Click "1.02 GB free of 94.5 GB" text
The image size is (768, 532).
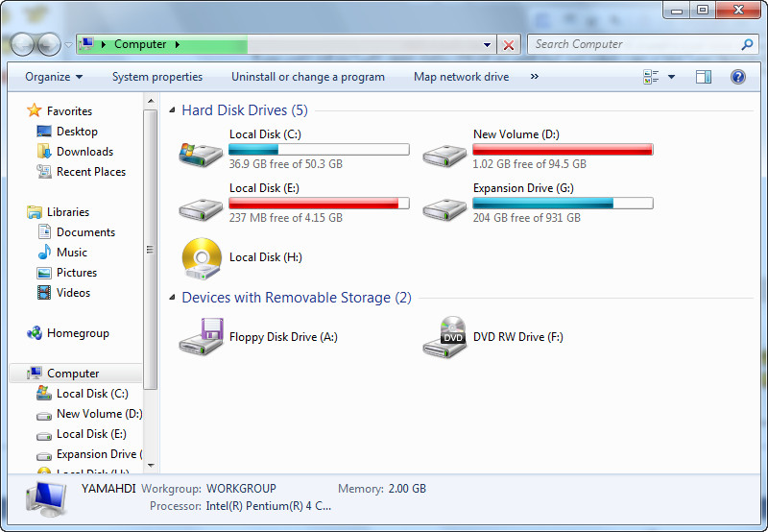(x=530, y=164)
